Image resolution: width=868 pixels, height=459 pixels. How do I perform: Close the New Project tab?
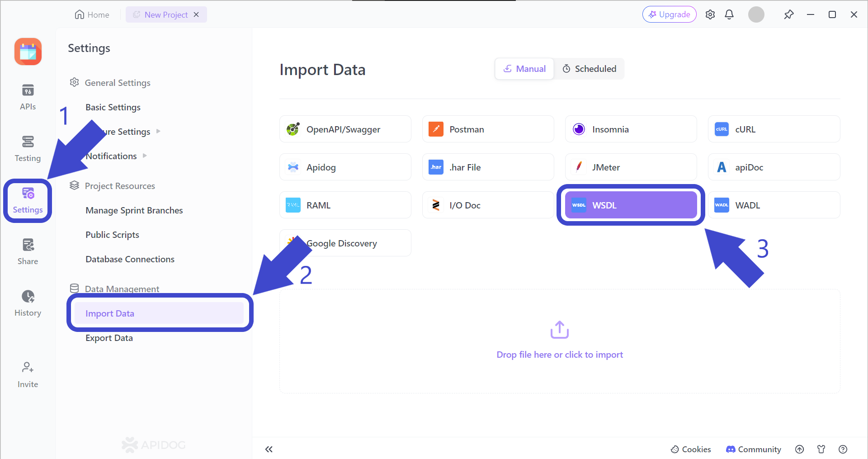pyautogui.click(x=196, y=14)
